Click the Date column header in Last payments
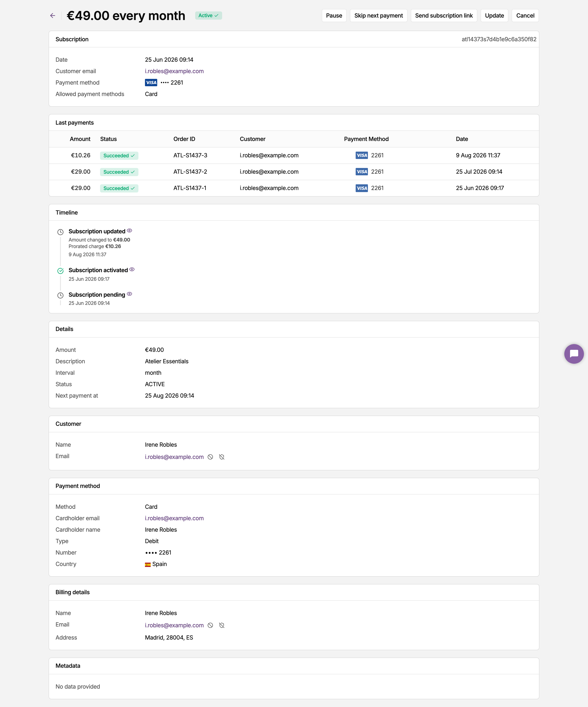Image resolution: width=588 pixels, height=707 pixels. [462, 139]
